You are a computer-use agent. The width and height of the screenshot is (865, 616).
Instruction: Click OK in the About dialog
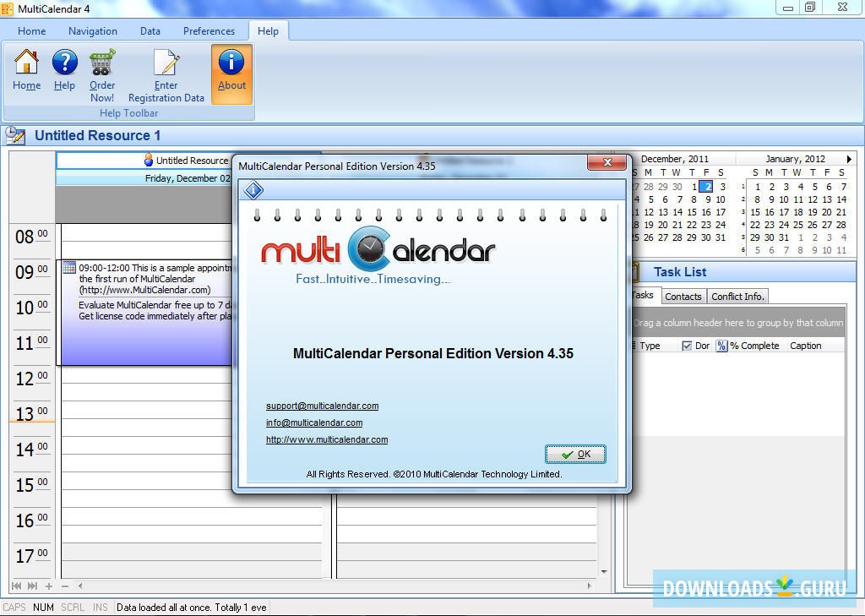tap(575, 455)
